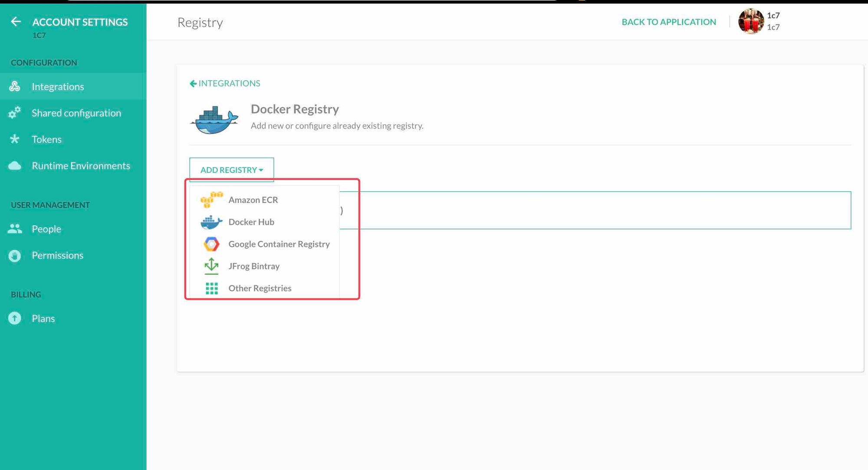
Task: Click the Shared configuration gears icon
Action: point(15,113)
